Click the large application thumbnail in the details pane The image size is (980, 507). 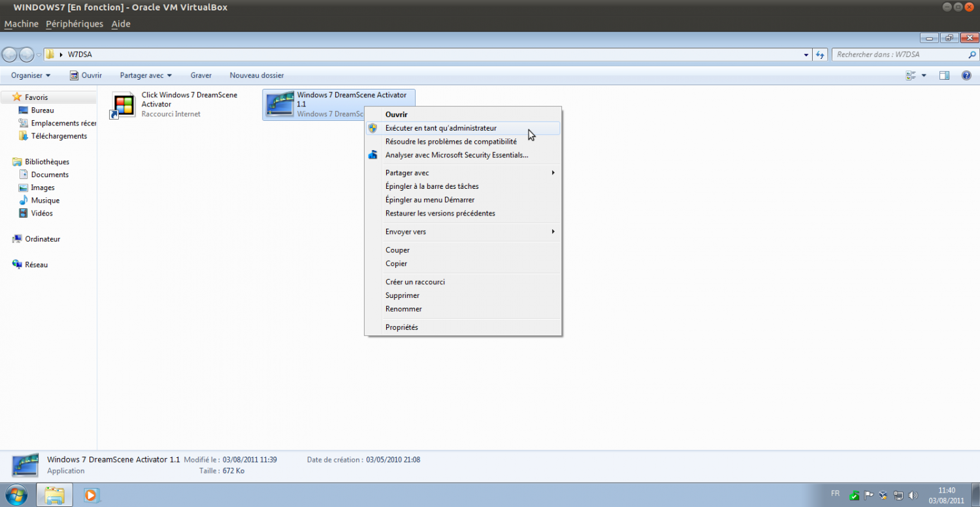26,465
